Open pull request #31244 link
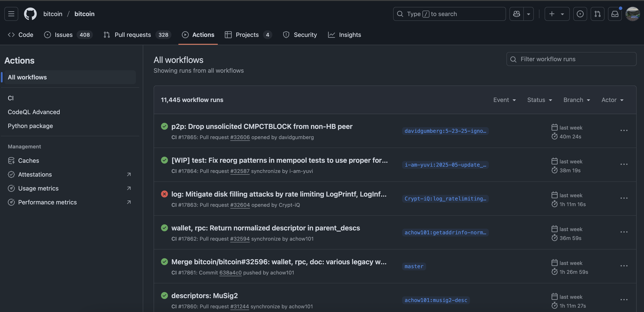Screen dimensions: 644x312 pos(240,307)
